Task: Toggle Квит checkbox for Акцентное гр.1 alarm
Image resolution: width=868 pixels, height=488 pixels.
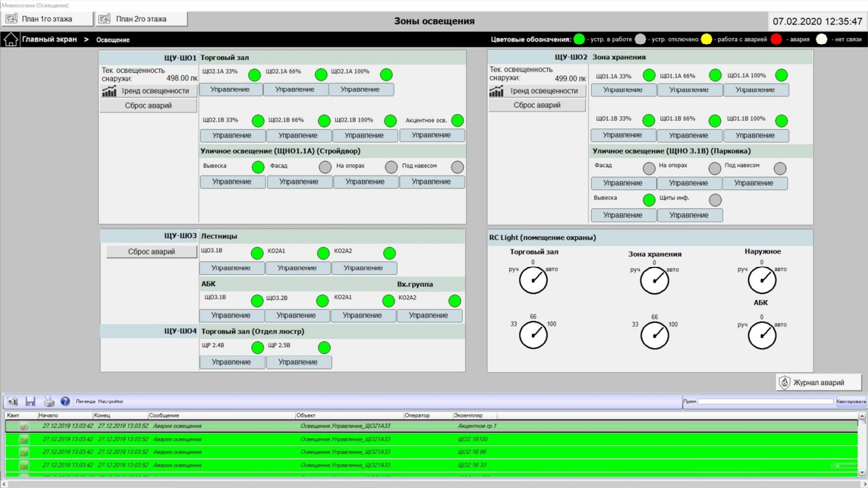Action: pyautogui.click(x=23, y=426)
